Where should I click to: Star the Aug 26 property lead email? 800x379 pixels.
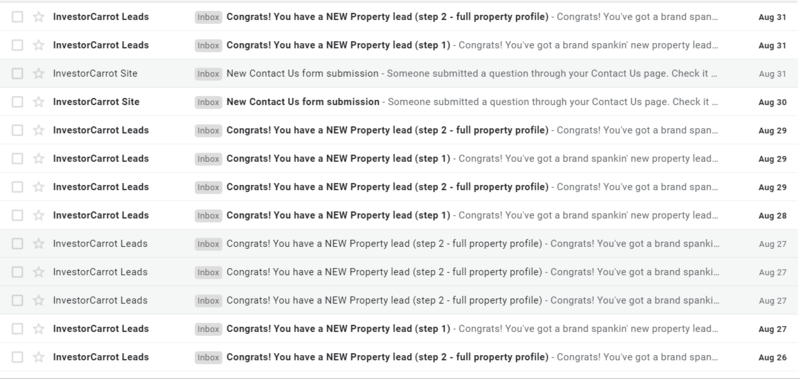tap(39, 357)
